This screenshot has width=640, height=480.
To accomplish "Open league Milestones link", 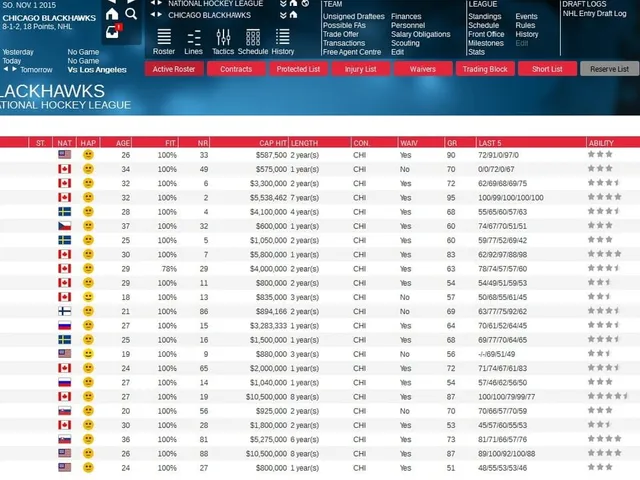I will click(486, 43).
